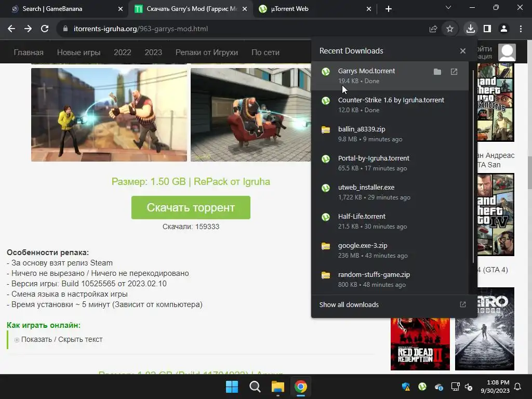Open Garrys Mod.torrent in new tab icon
532x399 pixels.
tap(454, 72)
